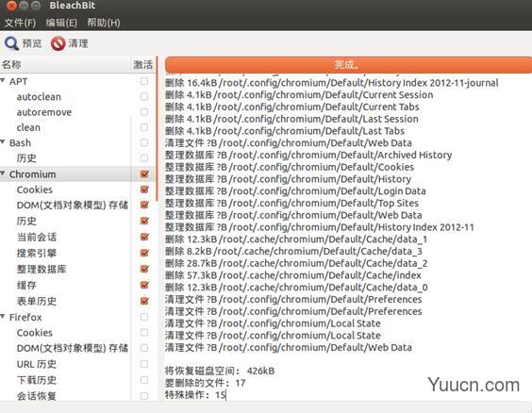532x413 pixels.
Task: Click the 名称 column header
Action: (x=65, y=64)
